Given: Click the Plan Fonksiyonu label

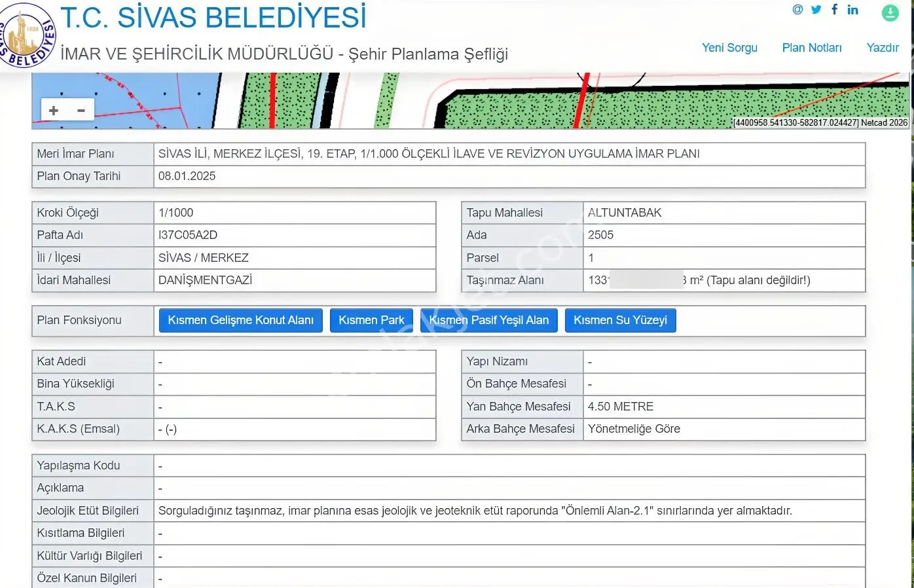Looking at the screenshot, I should click(x=79, y=320).
